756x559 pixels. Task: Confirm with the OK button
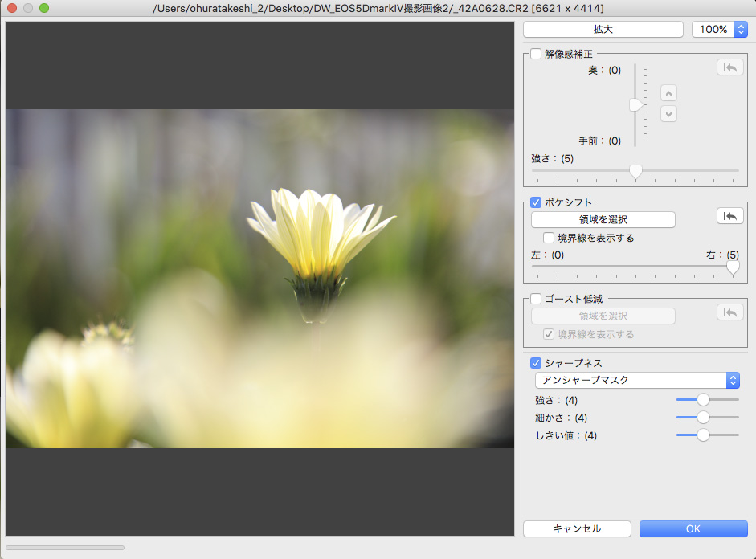pyautogui.click(x=693, y=528)
